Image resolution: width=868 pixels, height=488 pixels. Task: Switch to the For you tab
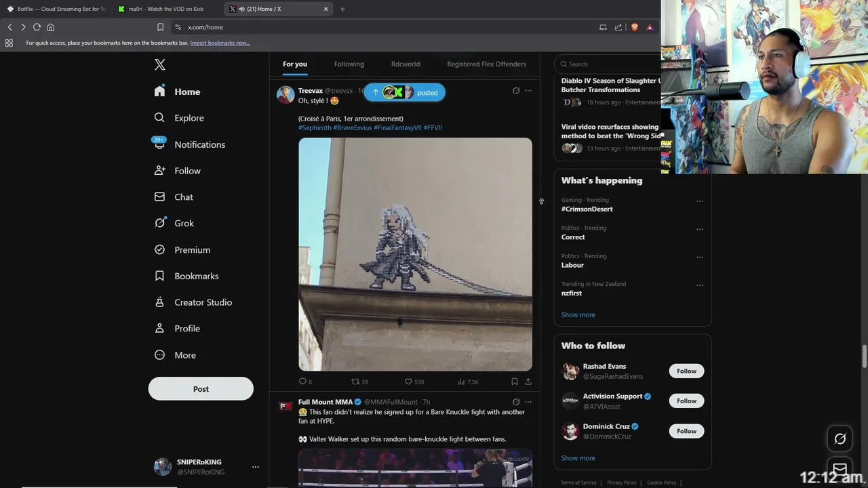[x=295, y=64]
